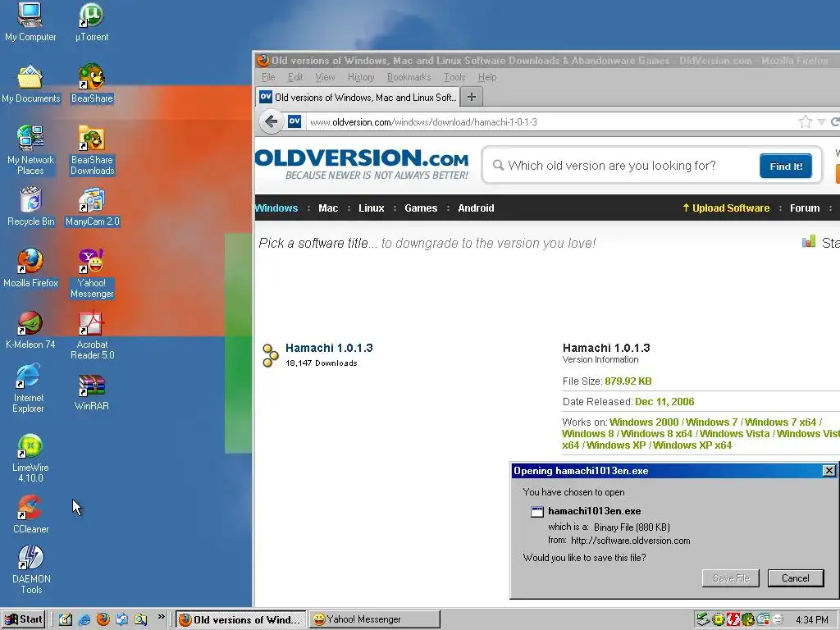Click the Windows 2000 compatibility link
This screenshot has height=630, width=840.
coord(644,422)
